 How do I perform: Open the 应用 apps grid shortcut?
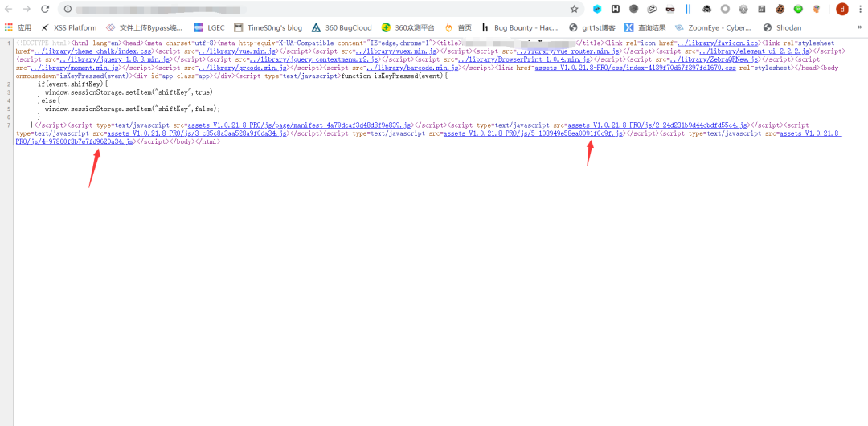(x=18, y=27)
